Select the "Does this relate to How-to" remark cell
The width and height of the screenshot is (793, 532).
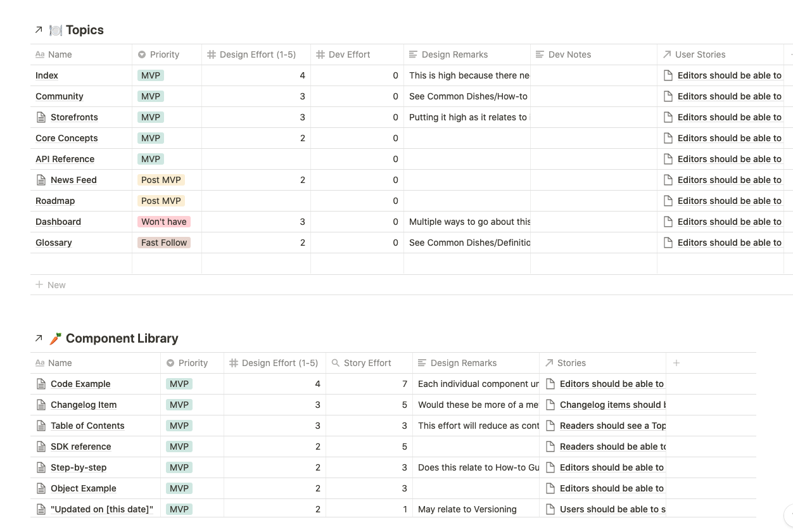[476, 467]
